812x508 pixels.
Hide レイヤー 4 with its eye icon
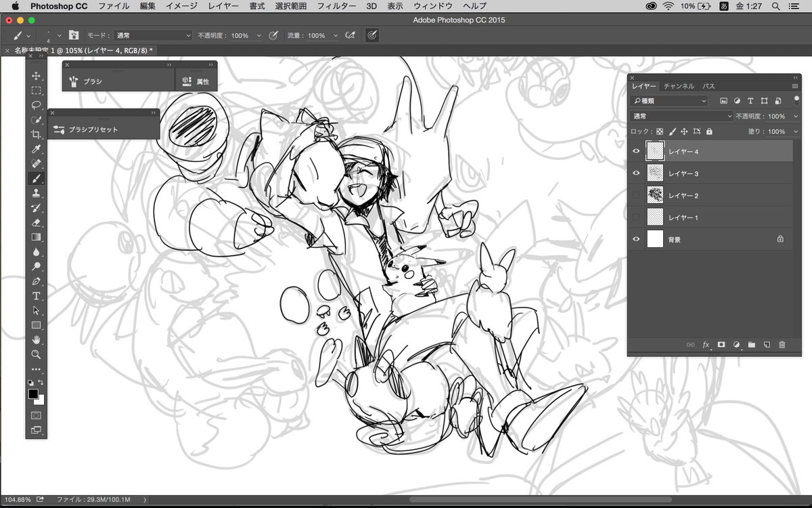[636, 151]
